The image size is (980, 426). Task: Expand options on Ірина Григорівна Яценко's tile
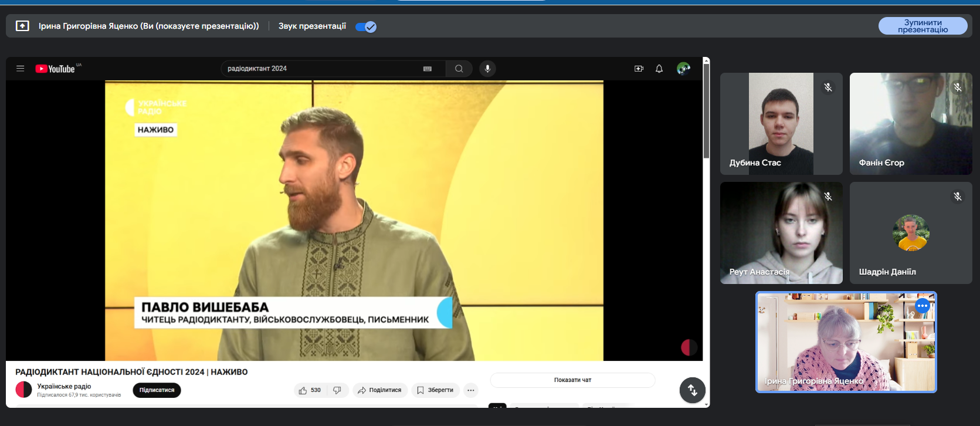pos(923,306)
